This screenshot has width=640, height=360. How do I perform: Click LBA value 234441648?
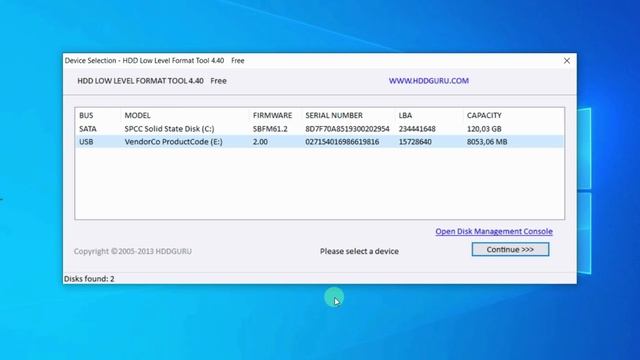(x=417, y=129)
